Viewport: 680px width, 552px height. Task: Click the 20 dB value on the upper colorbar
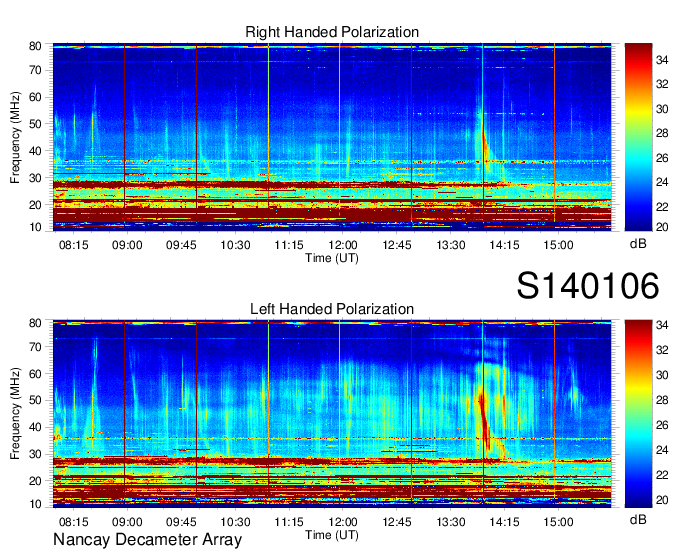[662, 227]
